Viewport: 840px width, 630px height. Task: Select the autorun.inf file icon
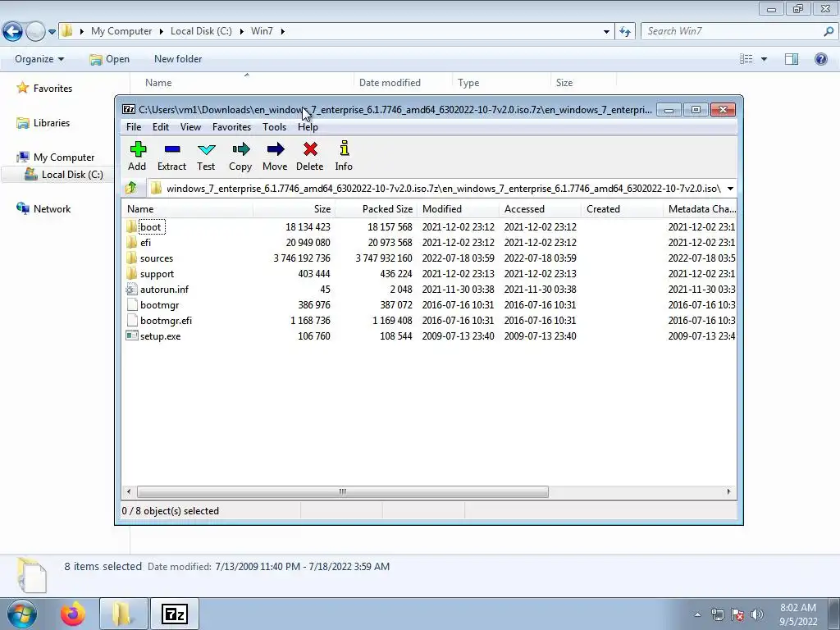coord(132,290)
